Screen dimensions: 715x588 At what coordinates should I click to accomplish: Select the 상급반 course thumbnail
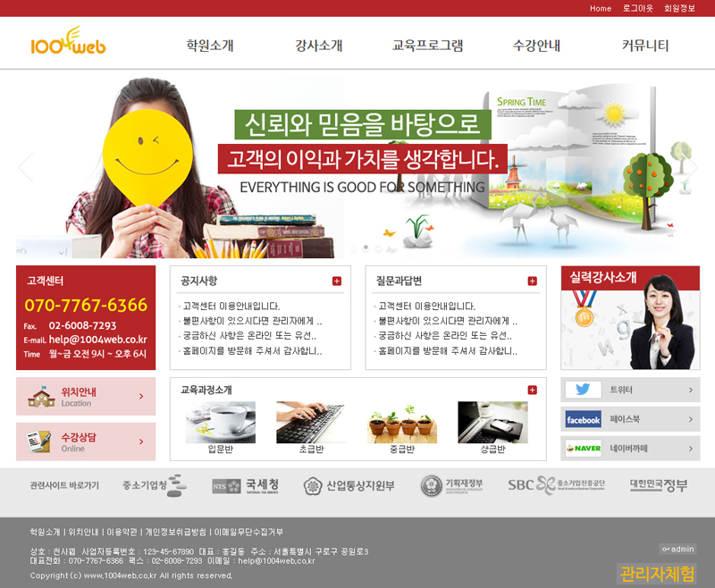pos(492,423)
